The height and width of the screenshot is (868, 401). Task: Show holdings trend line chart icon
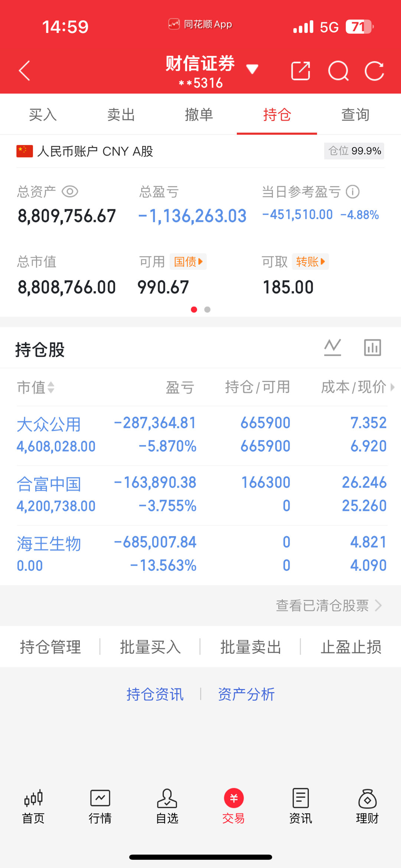tap(333, 347)
